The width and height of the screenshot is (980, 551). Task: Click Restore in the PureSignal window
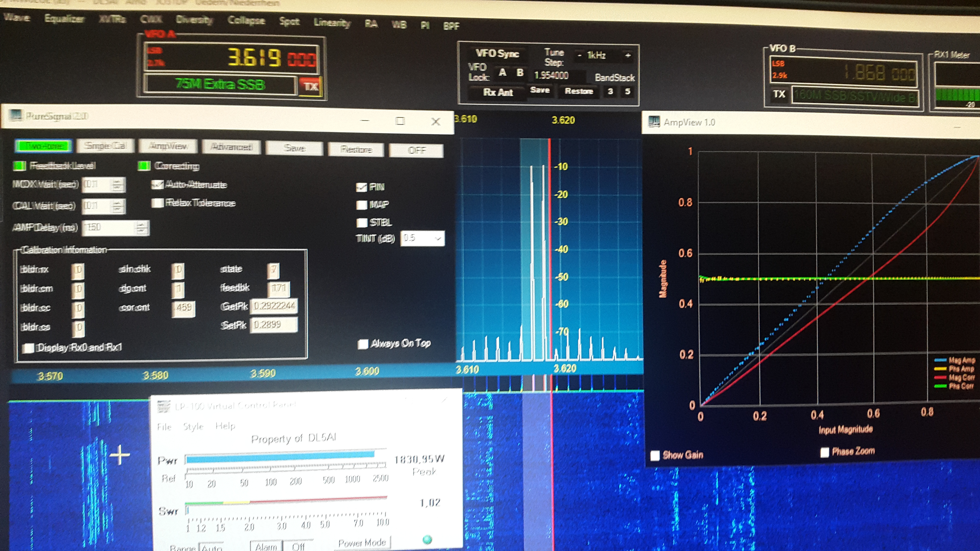[x=356, y=149]
